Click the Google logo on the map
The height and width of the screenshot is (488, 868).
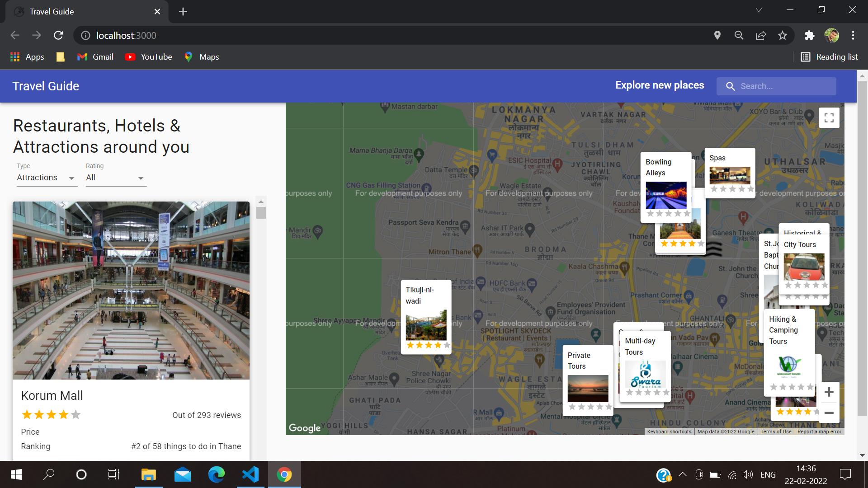pos(305,427)
